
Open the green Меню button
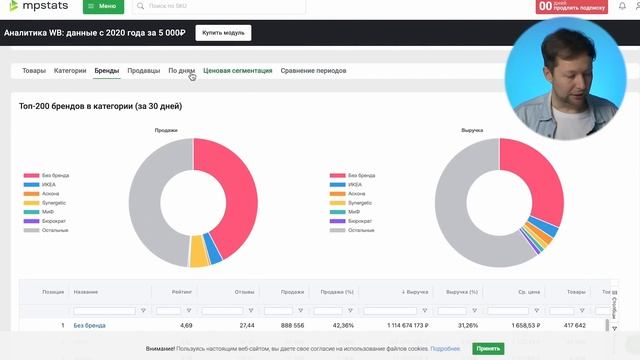pyautogui.click(x=103, y=6)
